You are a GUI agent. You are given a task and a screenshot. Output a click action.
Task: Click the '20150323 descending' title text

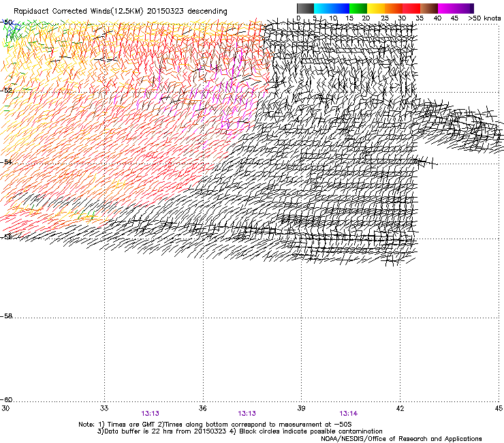(x=187, y=12)
